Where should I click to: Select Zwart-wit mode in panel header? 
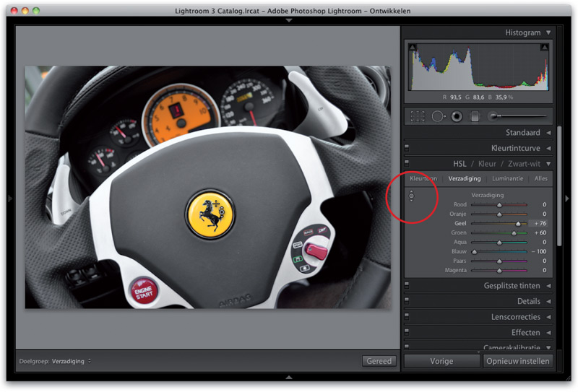point(524,164)
